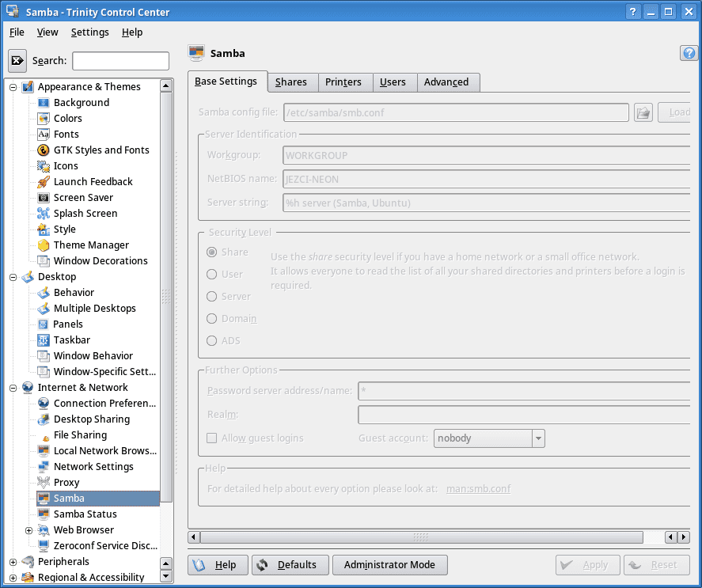Collapse Internet & Network tree node
This screenshot has height=588, width=702.
click(13, 387)
